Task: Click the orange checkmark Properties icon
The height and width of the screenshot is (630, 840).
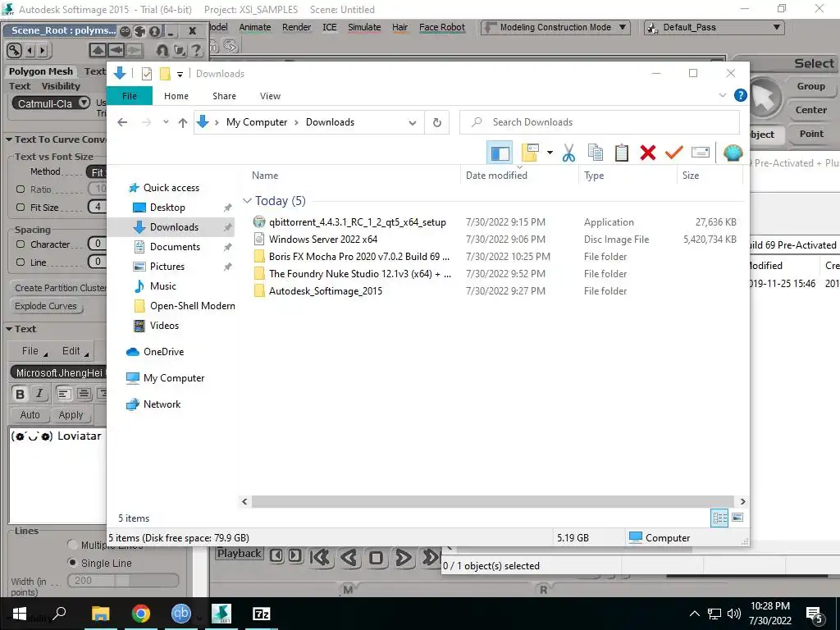Action: coord(674,153)
